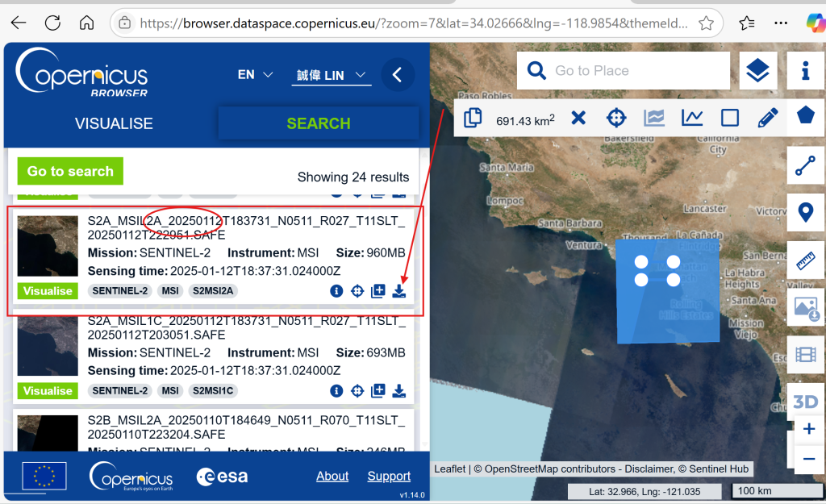Show info for the S2MSI1C product

[x=336, y=391]
